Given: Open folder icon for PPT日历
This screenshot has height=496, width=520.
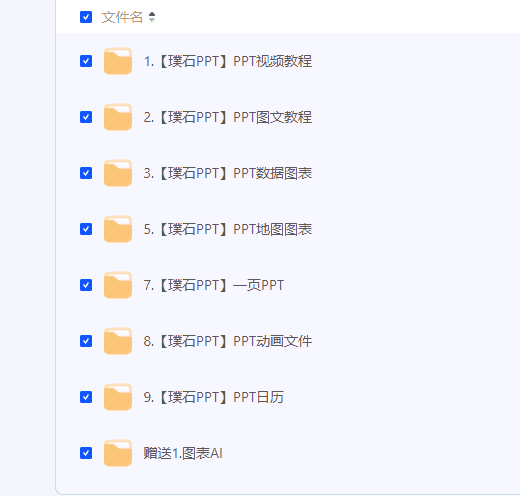Looking at the screenshot, I should pyautogui.click(x=118, y=397).
